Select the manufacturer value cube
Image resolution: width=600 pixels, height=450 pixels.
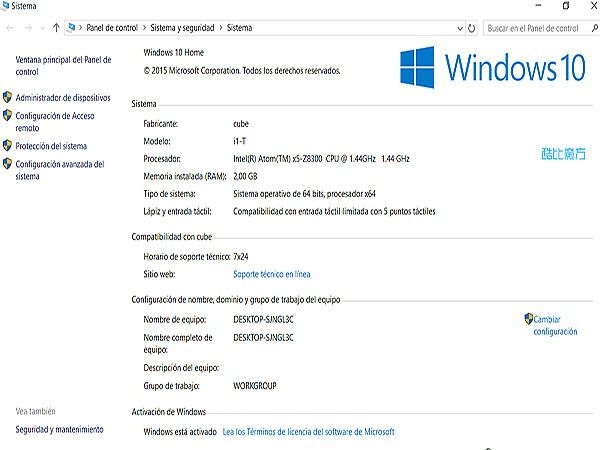(x=241, y=124)
